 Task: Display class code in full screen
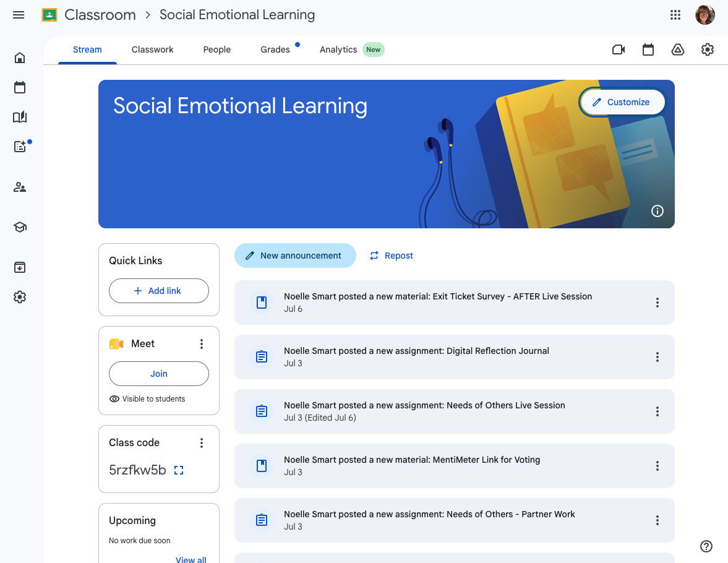[179, 470]
